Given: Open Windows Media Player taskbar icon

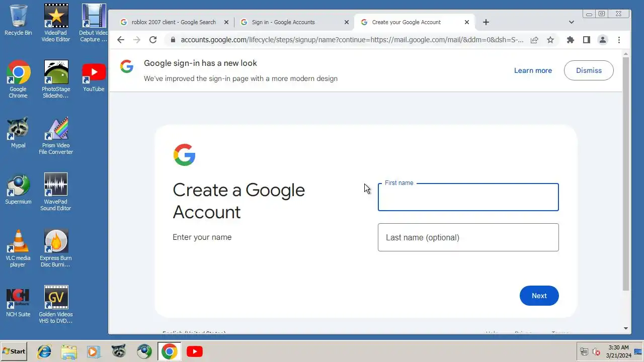Looking at the screenshot, I should click(94, 351).
